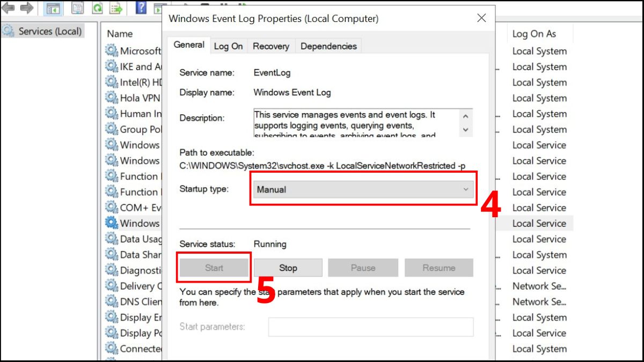Click the Forward navigation arrow icon
Image resolution: width=644 pixels, height=362 pixels.
click(x=26, y=8)
